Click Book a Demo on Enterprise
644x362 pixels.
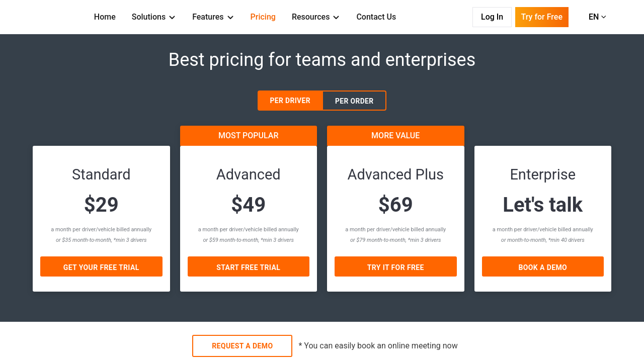(542, 267)
